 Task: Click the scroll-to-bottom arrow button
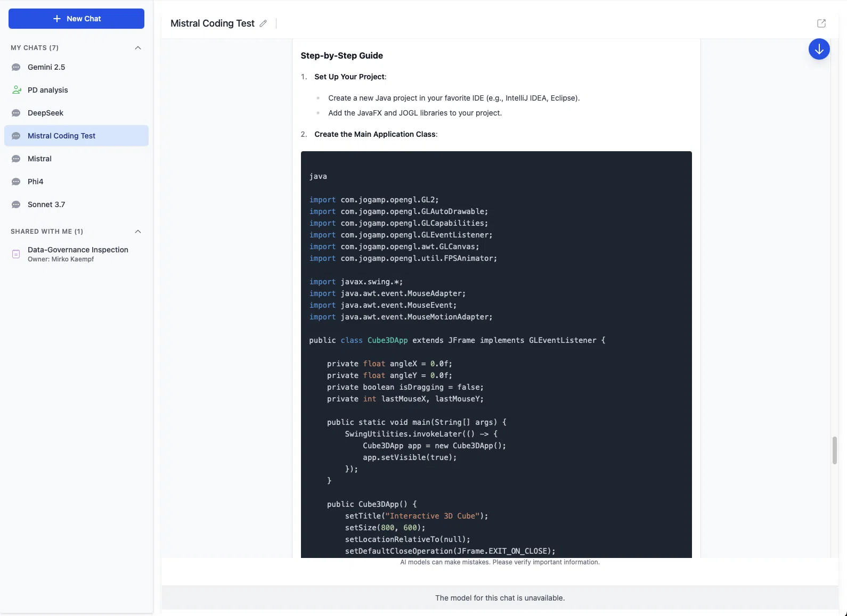click(819, 50)
